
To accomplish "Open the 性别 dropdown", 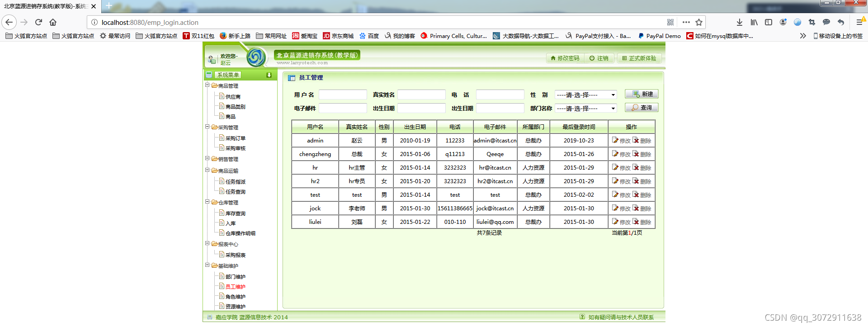I will pyautogui.click(x=586, y=95).
